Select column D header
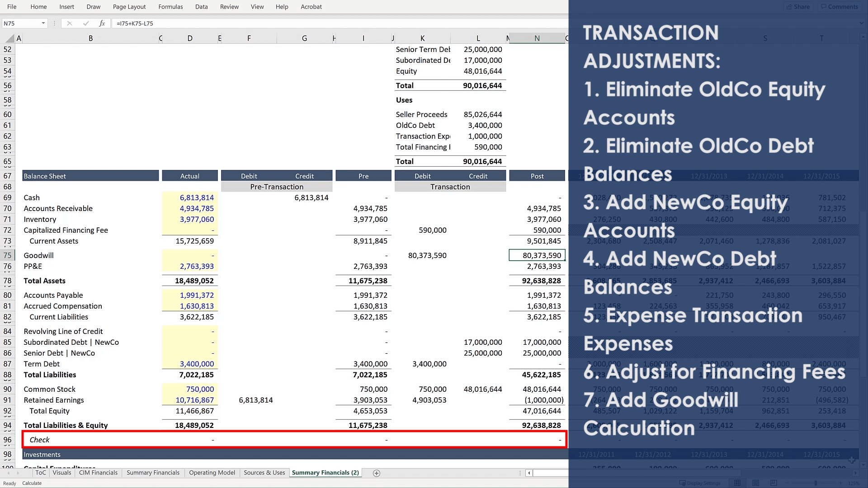The height and width of the screenshot is (488, 868). [x=190, y=38]
